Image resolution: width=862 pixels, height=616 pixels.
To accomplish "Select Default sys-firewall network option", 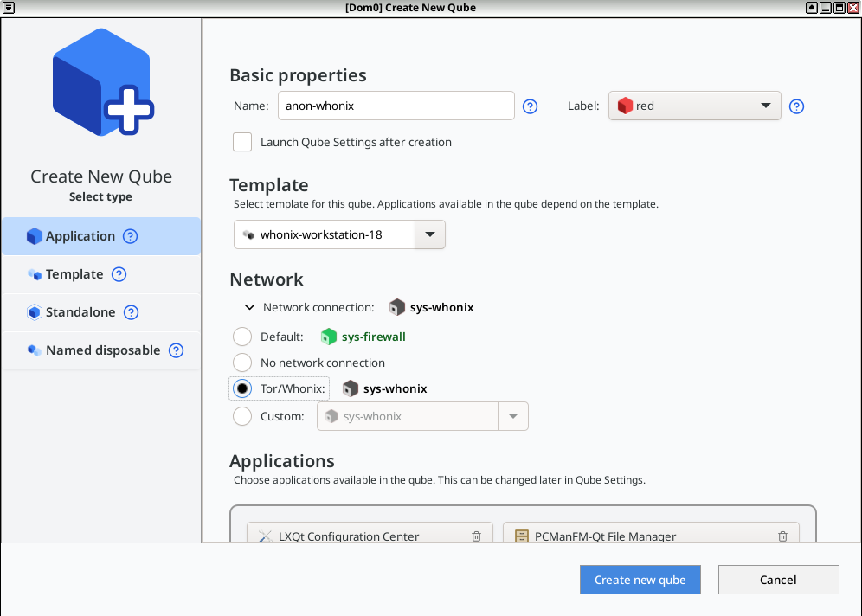I will (x=242, y=337).
